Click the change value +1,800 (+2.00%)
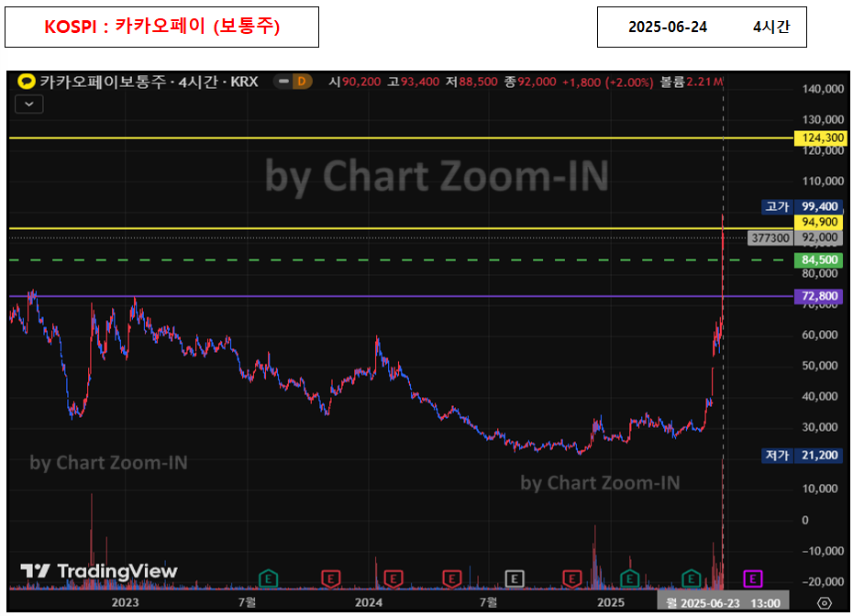853x616 pixels. 608,82
